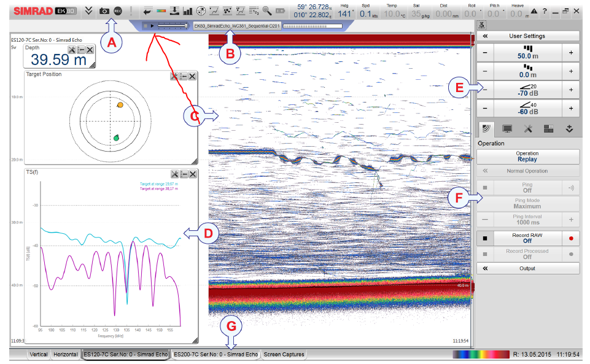Increase the 0.0 m start range
590x364 pixels.
point(571,71)
